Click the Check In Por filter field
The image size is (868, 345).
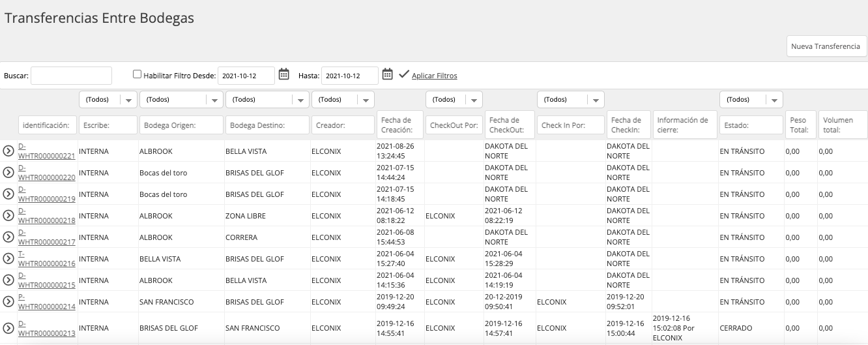tap(571, 125)
